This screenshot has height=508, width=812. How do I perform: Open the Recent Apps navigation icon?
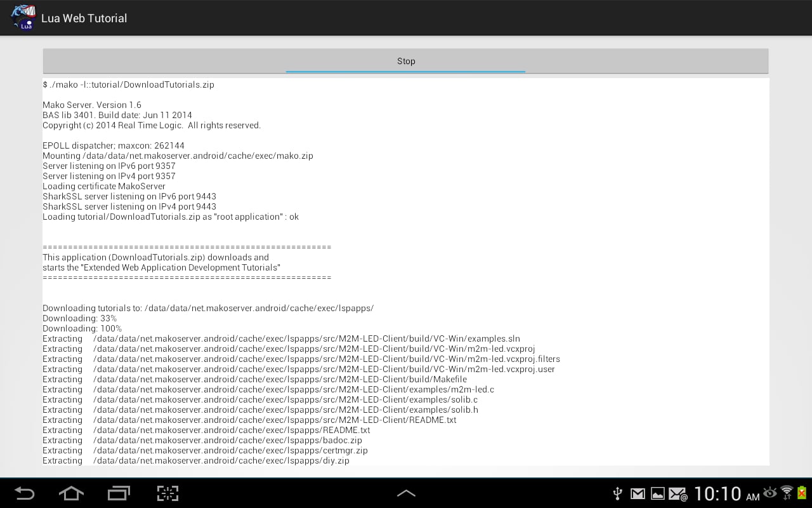(119, 493)
